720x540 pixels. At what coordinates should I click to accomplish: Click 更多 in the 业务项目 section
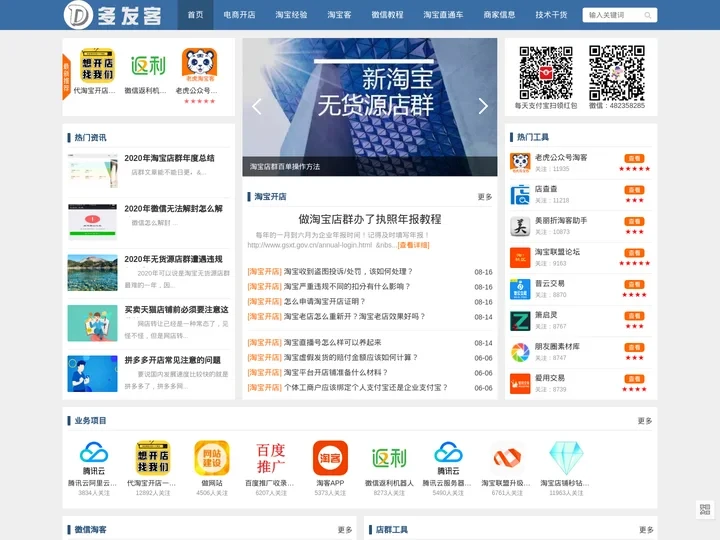click(645, 421)
